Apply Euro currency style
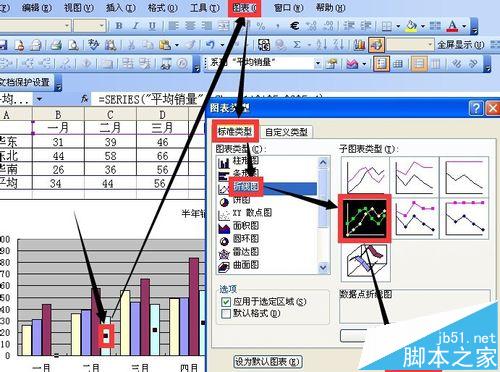 coord(294,26)
